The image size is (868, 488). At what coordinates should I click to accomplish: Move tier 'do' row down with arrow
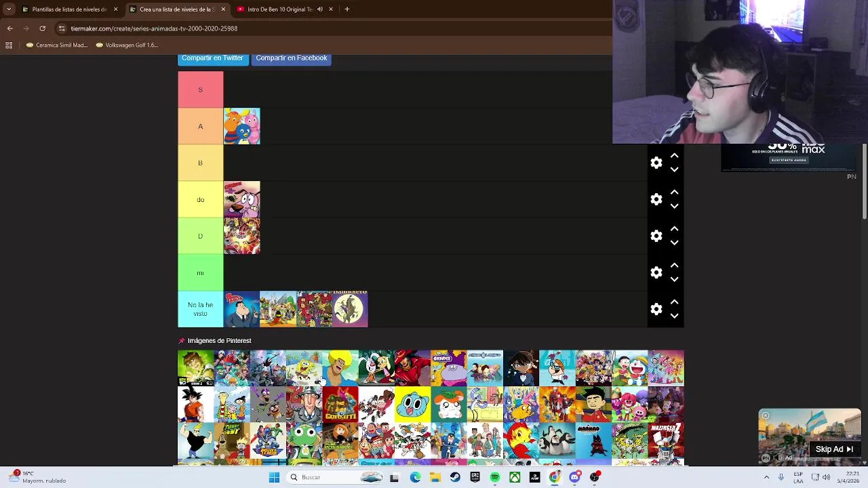click(674, 206)
